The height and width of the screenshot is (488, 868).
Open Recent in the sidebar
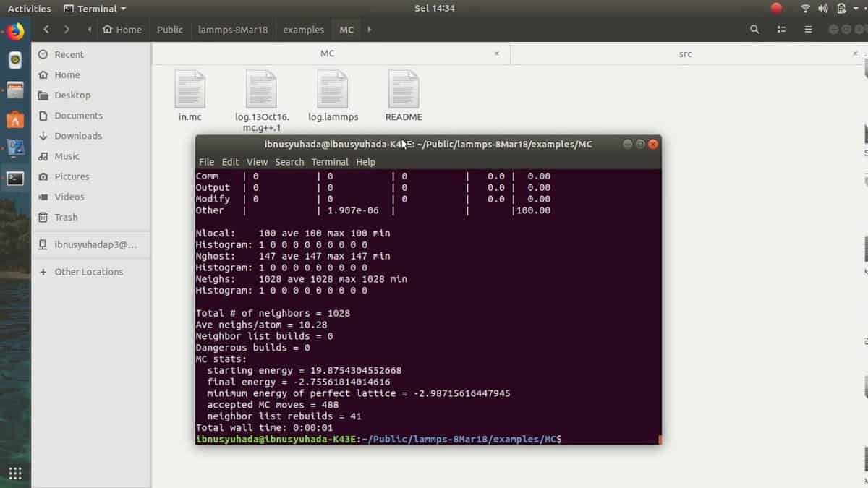pos(91,54)
